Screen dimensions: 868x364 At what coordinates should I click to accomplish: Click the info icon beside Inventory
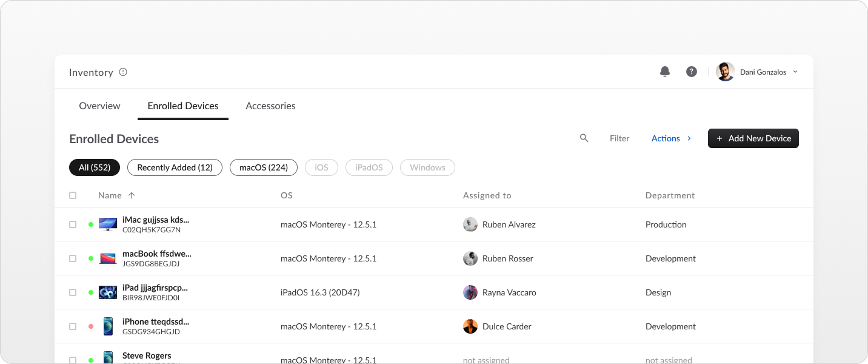coord(123,72)
